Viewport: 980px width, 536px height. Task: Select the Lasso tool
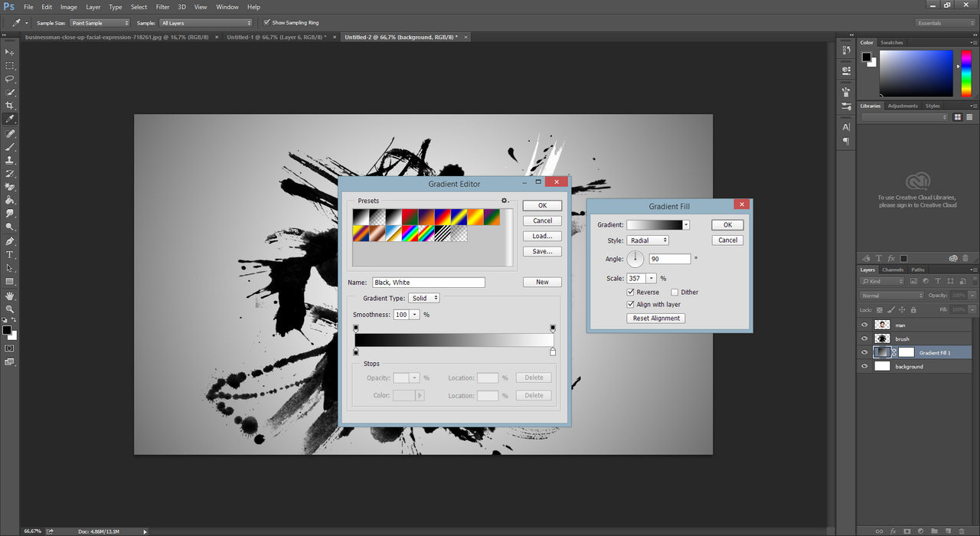tap(10, 79)
